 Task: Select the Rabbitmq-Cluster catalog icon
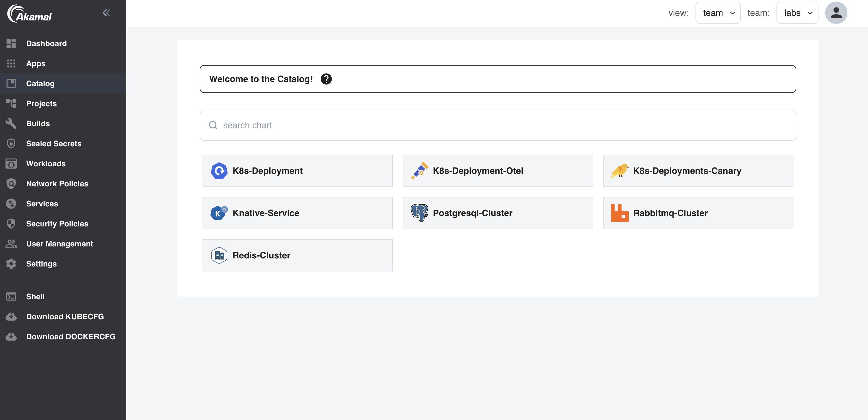tap(619, 213)
